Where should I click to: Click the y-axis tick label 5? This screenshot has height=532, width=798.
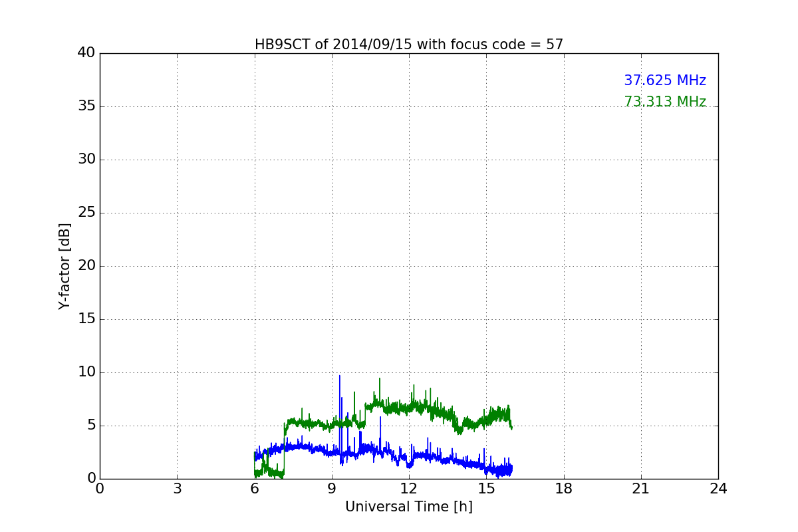click(x=91, y=426)
